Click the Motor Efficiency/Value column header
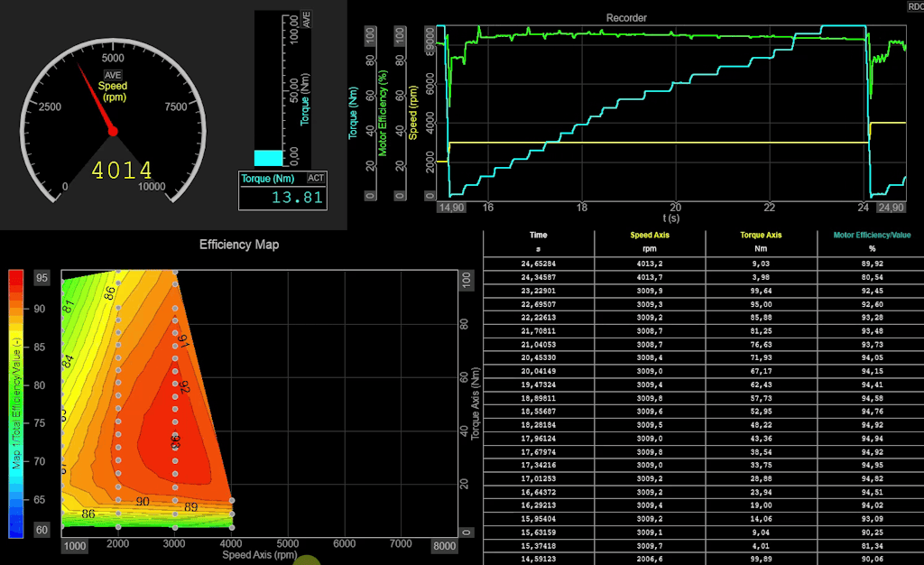 pyautogui.click(x=872, y=235)
